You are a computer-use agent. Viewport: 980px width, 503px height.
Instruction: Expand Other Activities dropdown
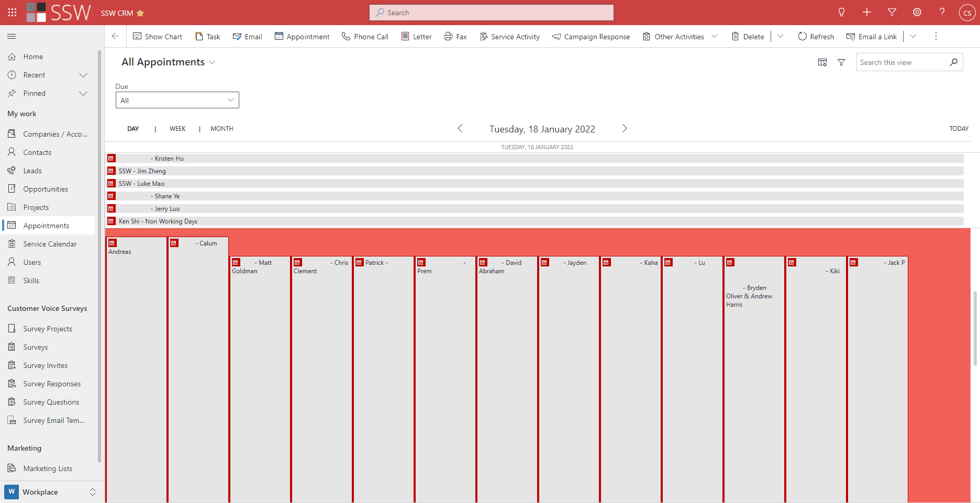[714, 37]
